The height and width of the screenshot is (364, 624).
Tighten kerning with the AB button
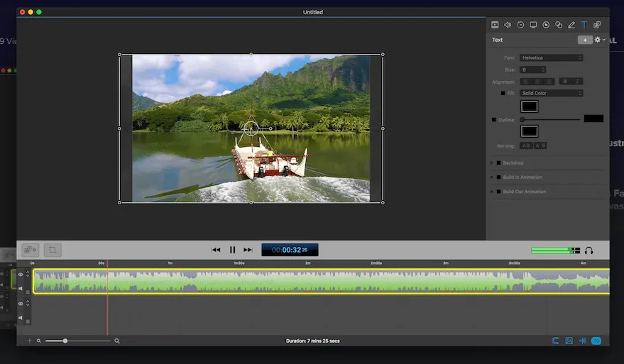526,145
